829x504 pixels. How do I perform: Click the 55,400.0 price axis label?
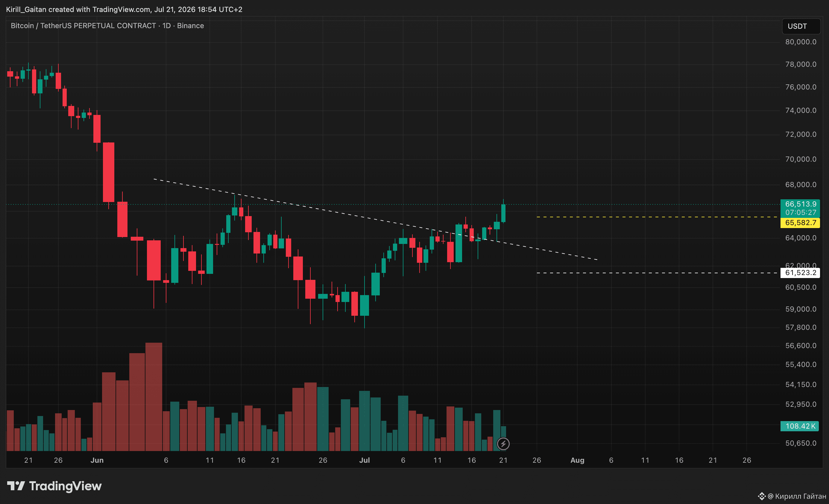(801, 364)
